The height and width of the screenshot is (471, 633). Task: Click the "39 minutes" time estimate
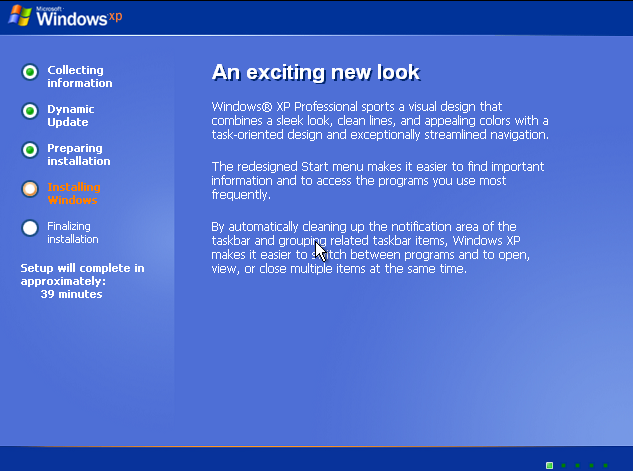[x=71, y=294]
